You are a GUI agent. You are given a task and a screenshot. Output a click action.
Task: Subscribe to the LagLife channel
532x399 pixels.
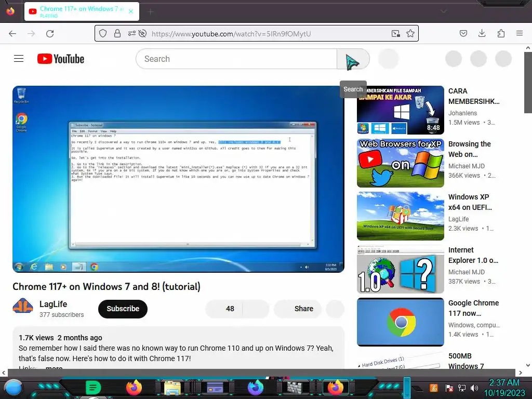(123, 309)
